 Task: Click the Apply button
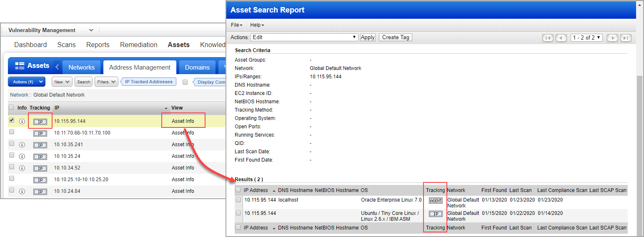(368, 37)
